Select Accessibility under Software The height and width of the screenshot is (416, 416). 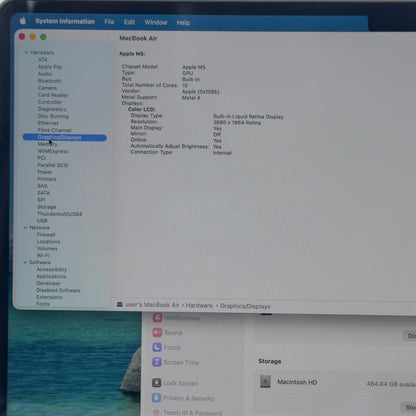point(52,269)
